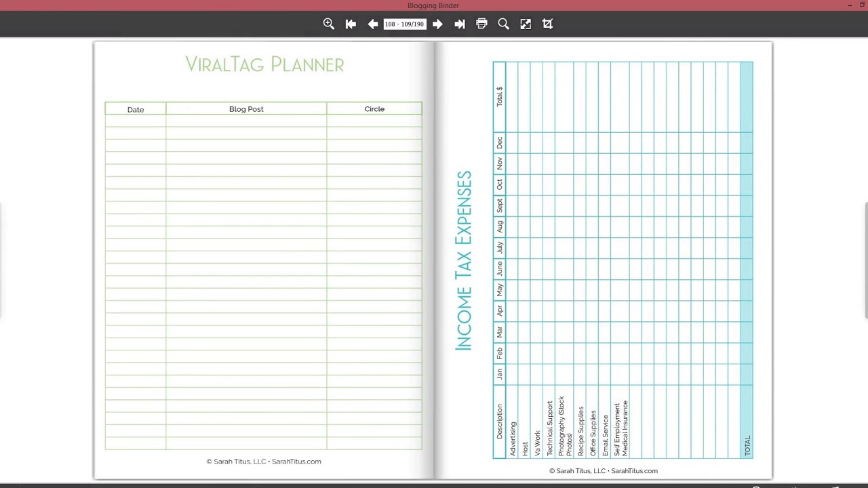The width and height of the screenshot is (868, 488).
Task: Click the Host expense label
Action: pos(525,449)
